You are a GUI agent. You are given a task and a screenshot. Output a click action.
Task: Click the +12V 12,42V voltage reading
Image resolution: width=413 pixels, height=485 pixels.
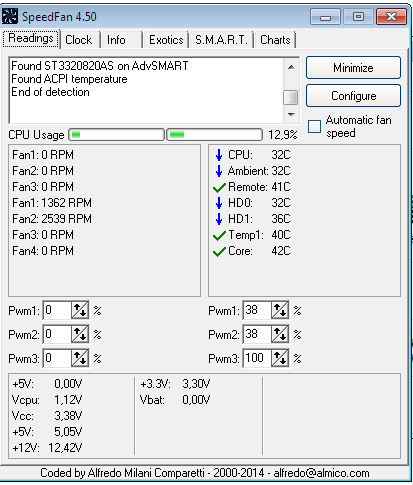(x=47, y=448)
